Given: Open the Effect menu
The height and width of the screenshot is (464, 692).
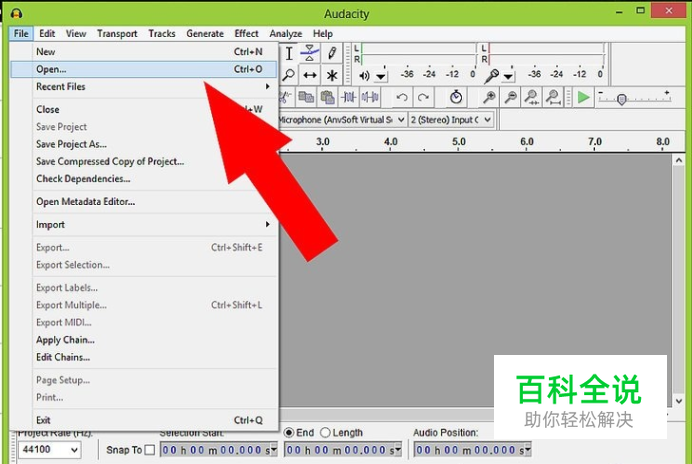Looking at the screenshot, I should [246, 34].
